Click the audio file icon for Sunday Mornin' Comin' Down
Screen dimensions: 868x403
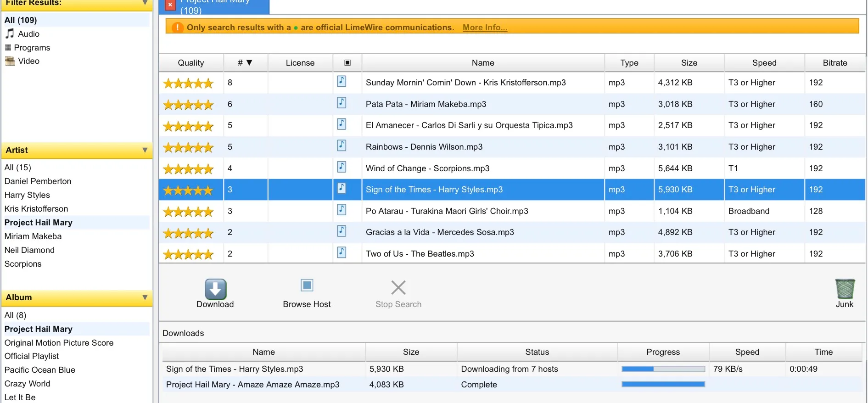[x=342, y=81]
